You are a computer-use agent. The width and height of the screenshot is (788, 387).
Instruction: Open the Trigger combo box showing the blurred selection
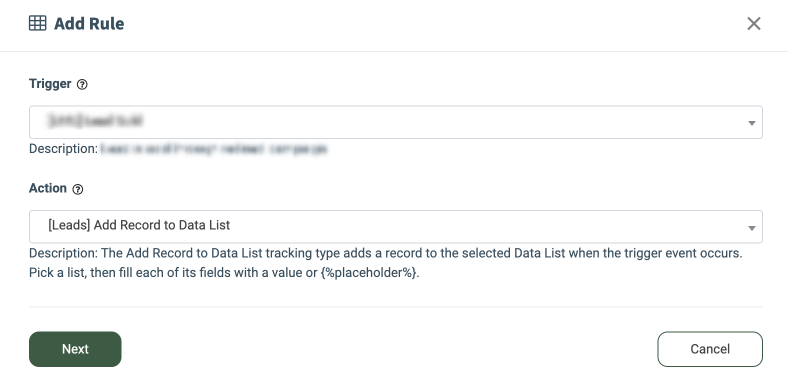pyautogui.click(x=396, y=122)
